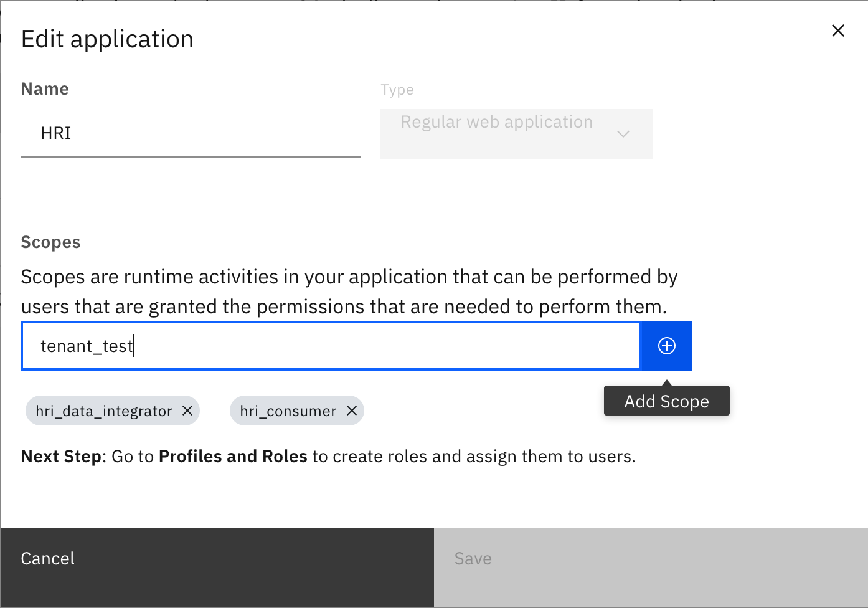Screen dimensions: 868x608
Task: Focus the scope input containing tenant_test
Action: [331, 346]
